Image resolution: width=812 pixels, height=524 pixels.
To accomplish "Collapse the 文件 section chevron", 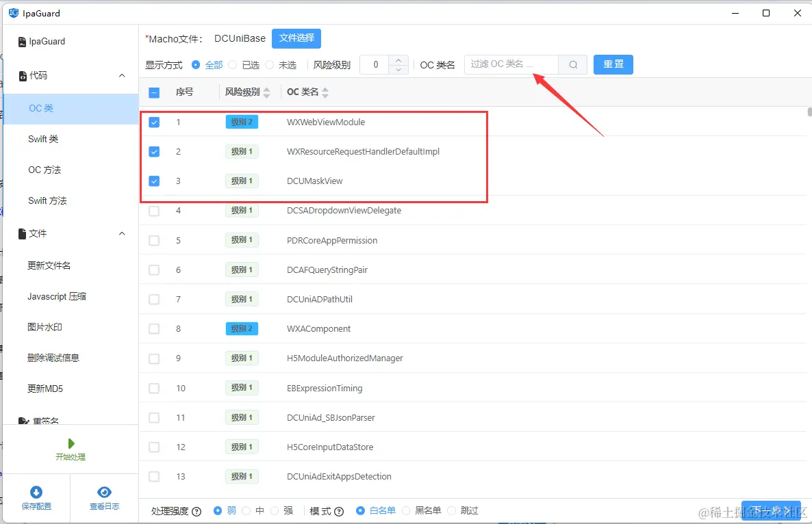I will [x=122, y=233].
